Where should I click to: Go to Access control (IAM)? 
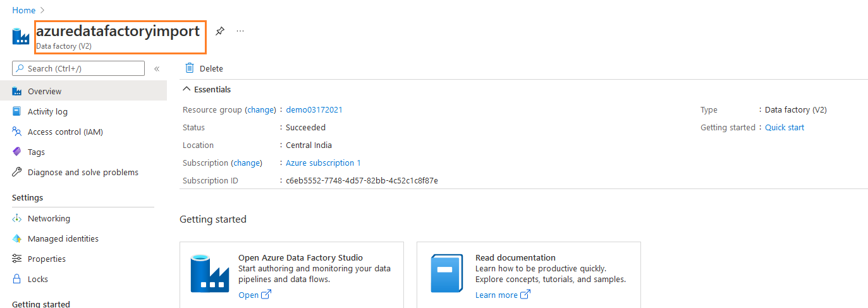click(65, 132)
